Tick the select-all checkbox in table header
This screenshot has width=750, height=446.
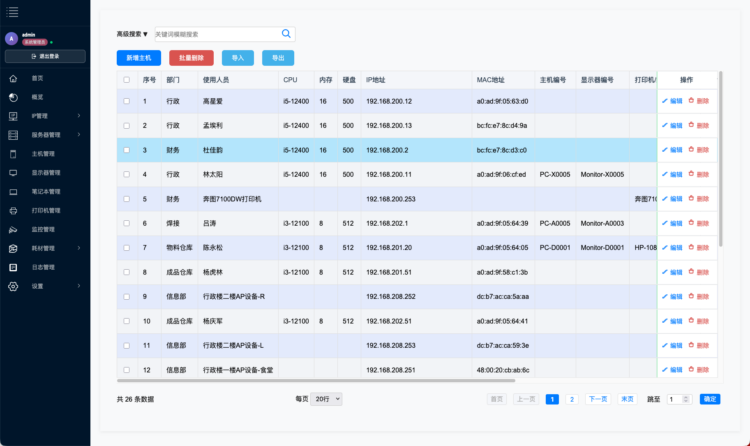pos(126,79)
